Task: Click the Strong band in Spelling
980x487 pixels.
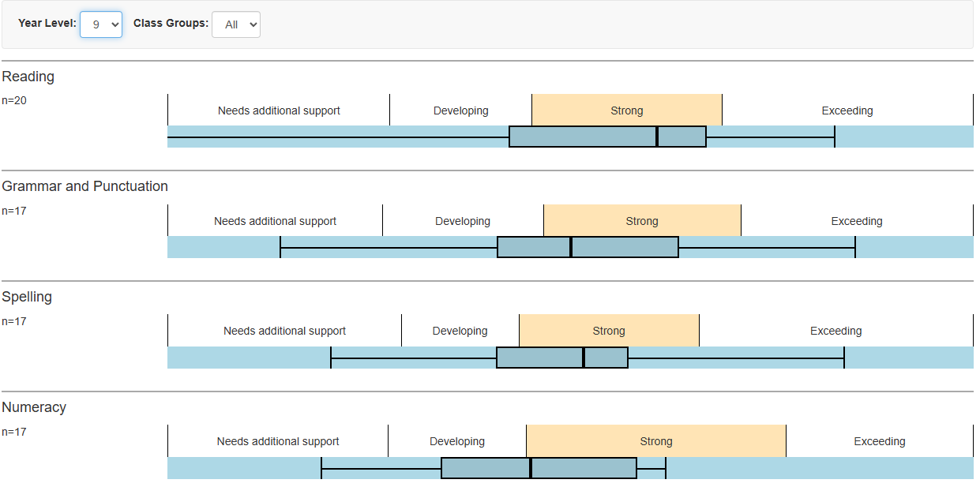Action: click(609, 331)
